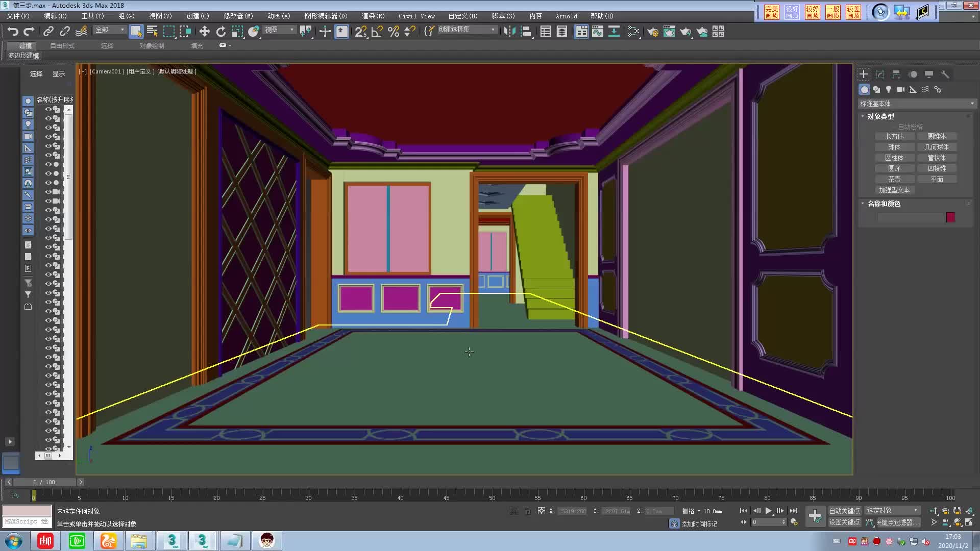Open the red object color swatch
Viewport: 980px width, 551px height.
point(950,217)
